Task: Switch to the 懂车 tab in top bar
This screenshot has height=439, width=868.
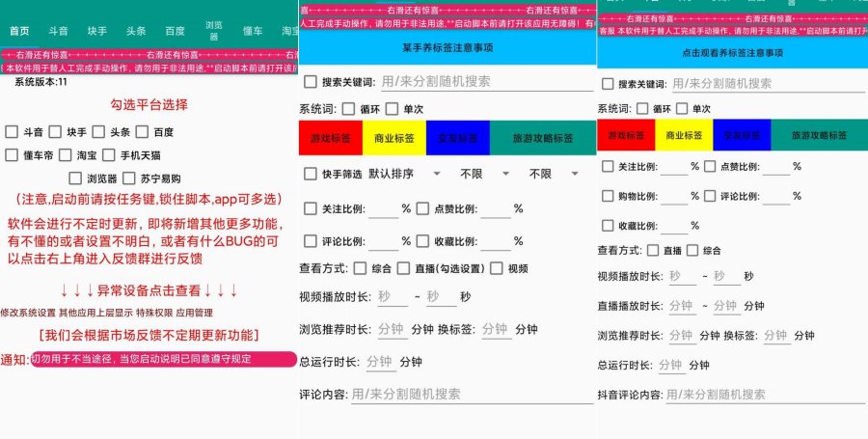Action: [x=253, y=31]
